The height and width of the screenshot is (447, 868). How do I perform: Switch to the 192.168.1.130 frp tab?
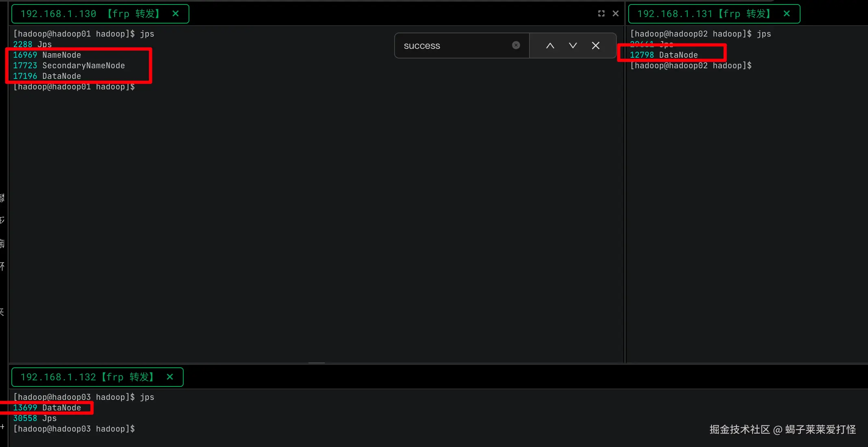click(89, 14)
